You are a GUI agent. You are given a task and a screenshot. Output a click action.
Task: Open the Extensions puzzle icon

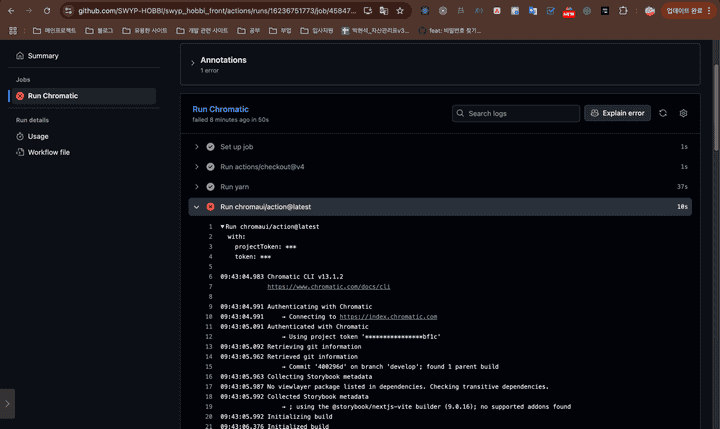(x=623, y=11)
